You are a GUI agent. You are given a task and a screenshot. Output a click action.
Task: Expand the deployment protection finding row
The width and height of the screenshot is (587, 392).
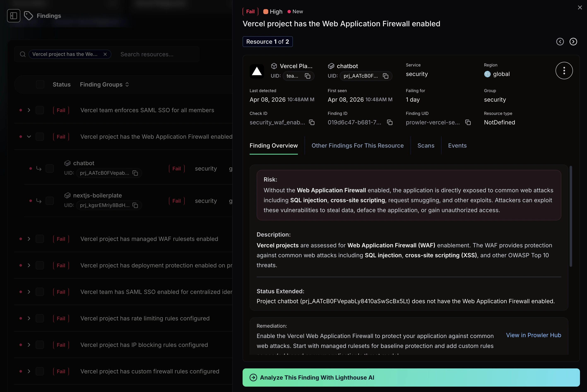[29, 266]
